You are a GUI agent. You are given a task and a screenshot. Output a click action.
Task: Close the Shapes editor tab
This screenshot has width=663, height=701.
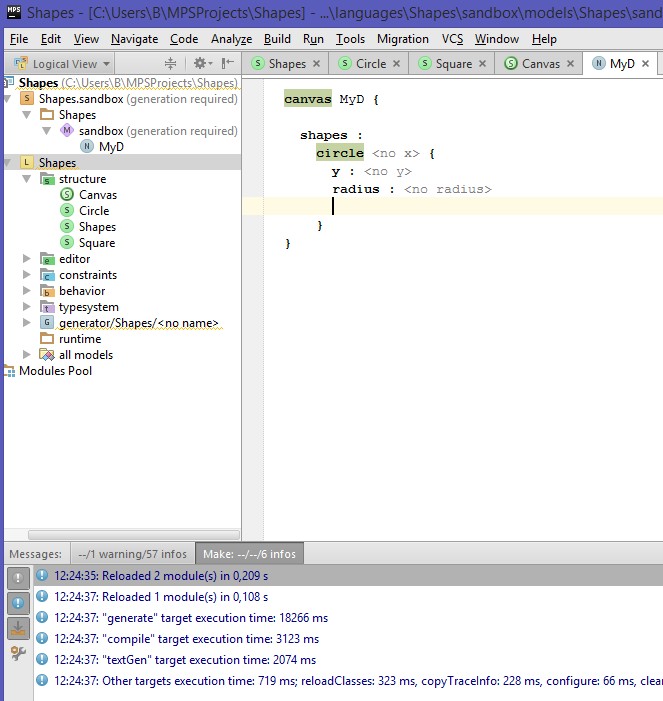click(x=317, y=63)
